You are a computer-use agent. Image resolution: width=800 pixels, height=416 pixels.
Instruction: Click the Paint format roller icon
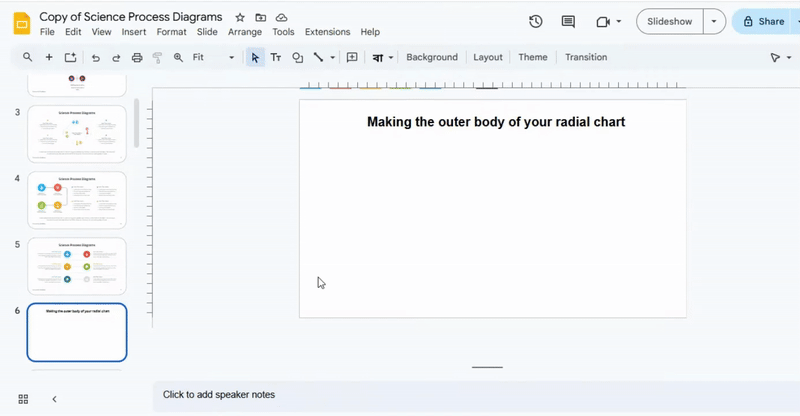pyautogui.click(x=158, y=58)
